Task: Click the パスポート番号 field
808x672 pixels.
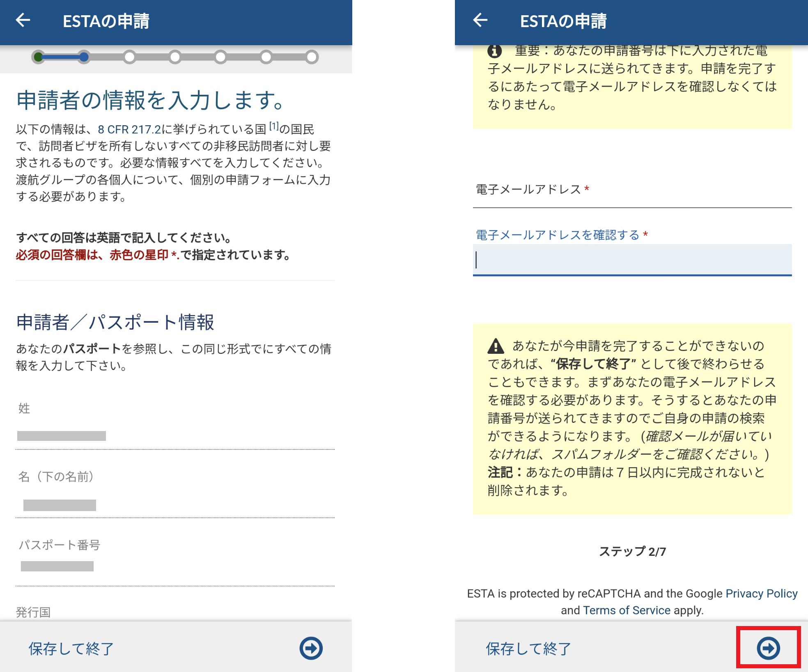Action: [x=175, y=566]
